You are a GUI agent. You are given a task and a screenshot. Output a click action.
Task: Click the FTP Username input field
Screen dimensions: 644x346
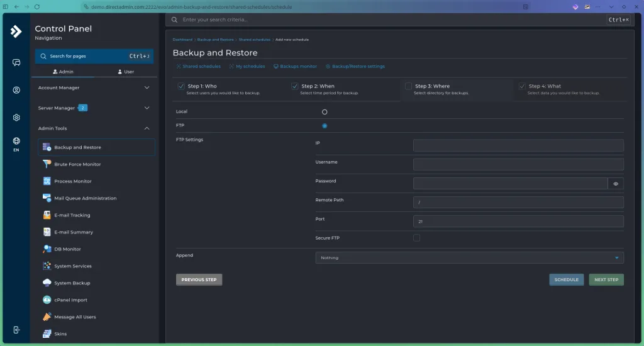tap(518, 164)
